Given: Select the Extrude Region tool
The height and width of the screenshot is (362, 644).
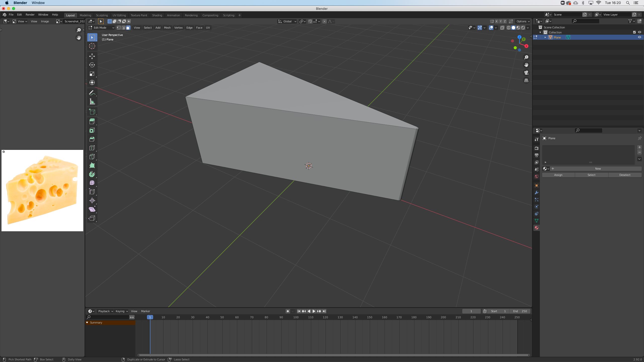Looking at the screenshot, I should (92, 122).
